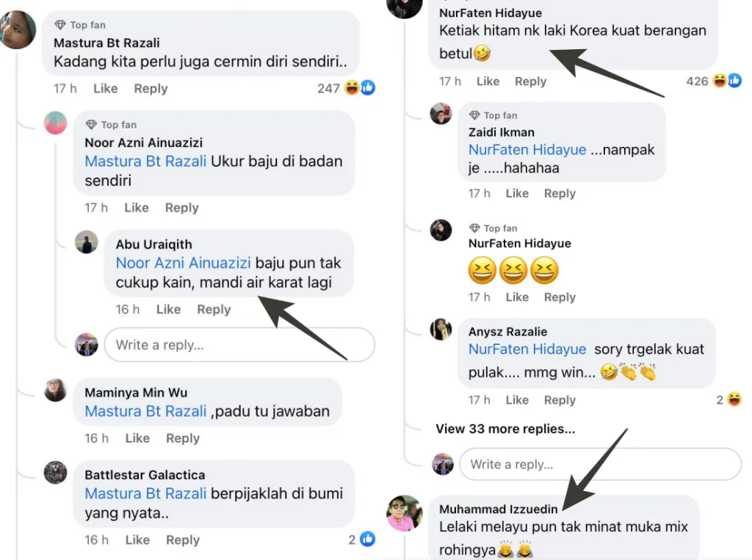Click the left Write a reply field

point(239,345)
